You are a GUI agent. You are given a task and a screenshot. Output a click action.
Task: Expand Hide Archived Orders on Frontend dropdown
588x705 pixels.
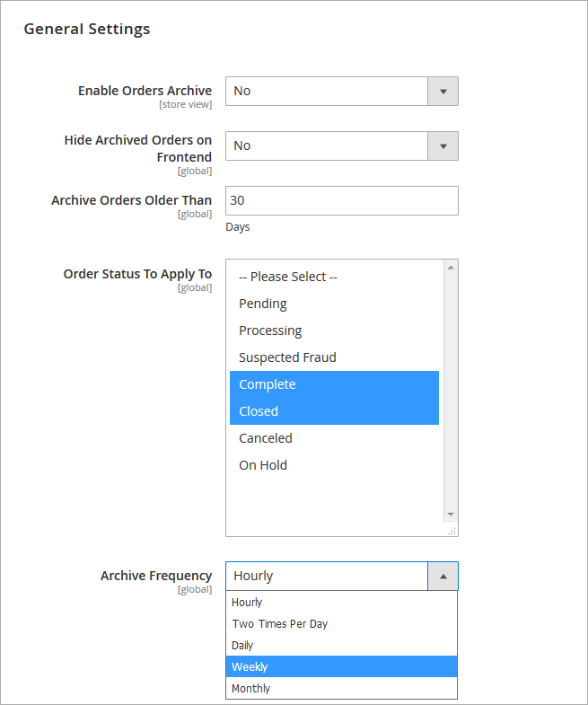(x=341, y=145)
